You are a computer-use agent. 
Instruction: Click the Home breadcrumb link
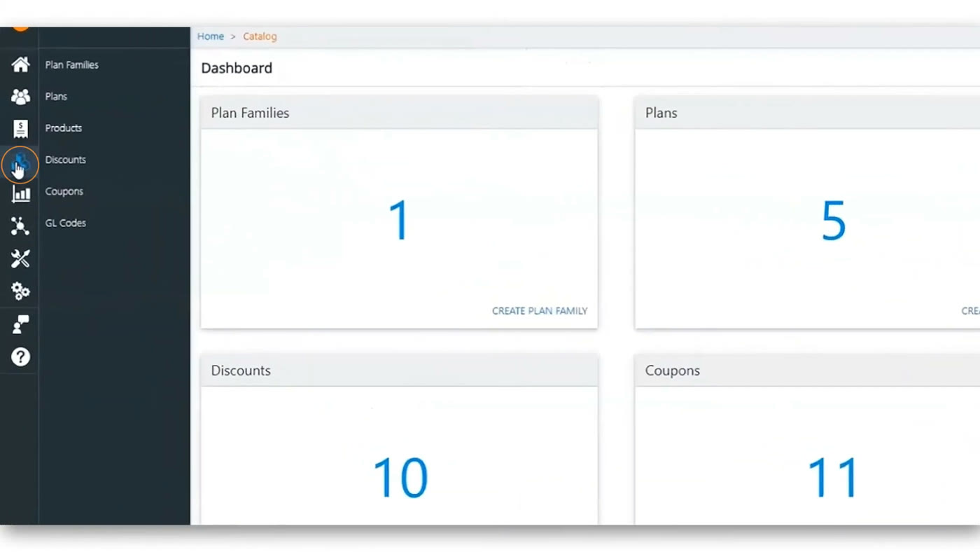click(211, 36)
